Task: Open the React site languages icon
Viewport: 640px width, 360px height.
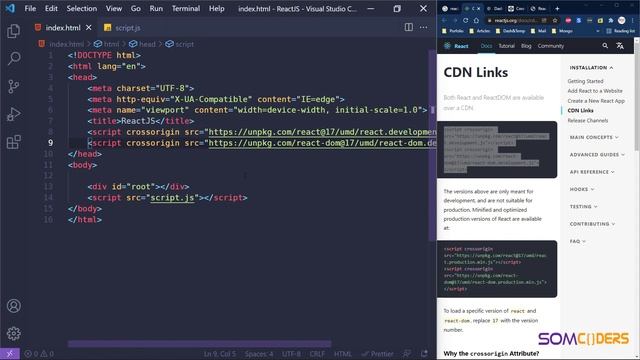Action: [620, 46]
